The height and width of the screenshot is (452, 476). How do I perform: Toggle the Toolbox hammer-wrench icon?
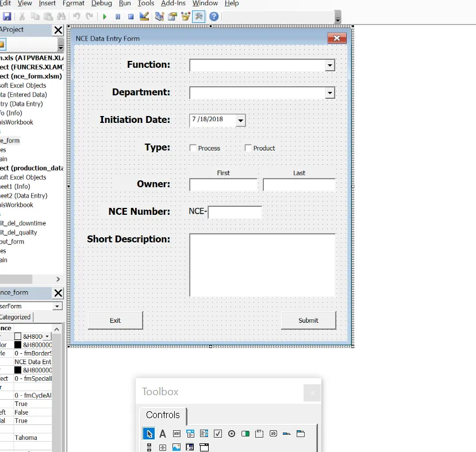pyautogui.click(x=199, y=17)
